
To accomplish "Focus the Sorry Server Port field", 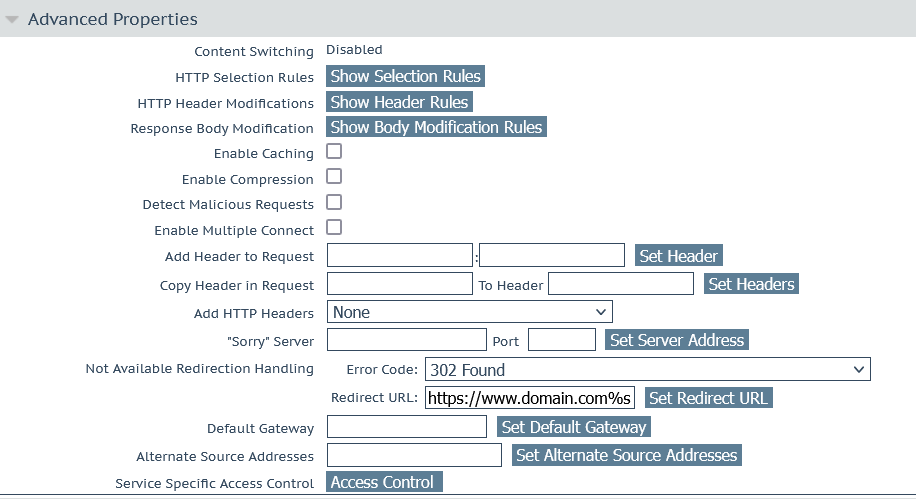I will (x=562, y=340).
